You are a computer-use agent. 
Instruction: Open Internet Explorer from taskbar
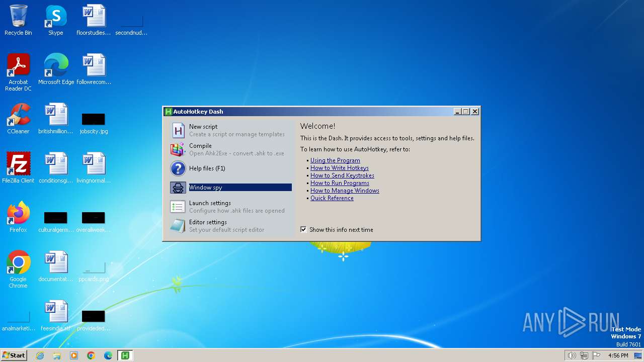pos(40,355)
